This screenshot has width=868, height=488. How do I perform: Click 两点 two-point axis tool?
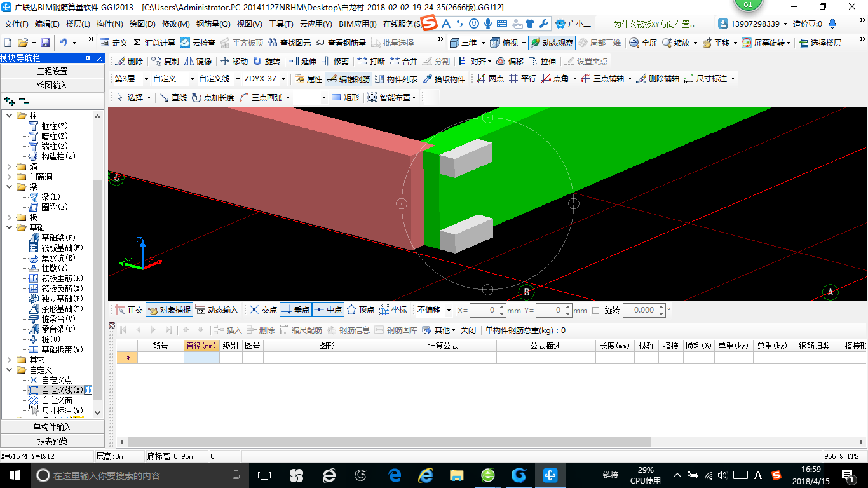(490, 79)
